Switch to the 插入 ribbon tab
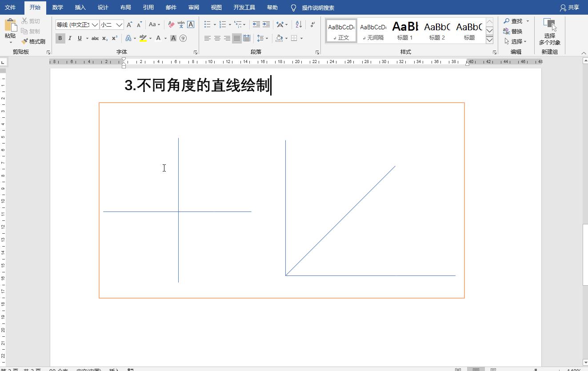The width and height of the screenshot is (588, 371). pyautogui.click(x=80, y=7)
